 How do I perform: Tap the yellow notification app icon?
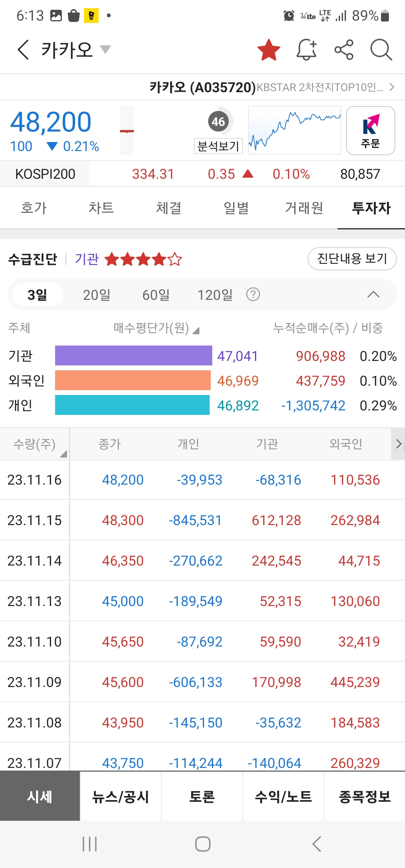click(91, 16)
